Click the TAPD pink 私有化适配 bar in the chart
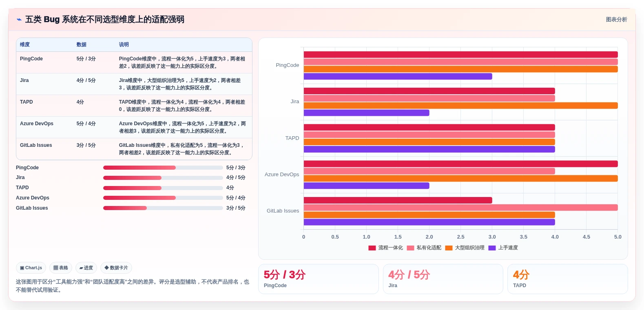 (x=429, y=135)
